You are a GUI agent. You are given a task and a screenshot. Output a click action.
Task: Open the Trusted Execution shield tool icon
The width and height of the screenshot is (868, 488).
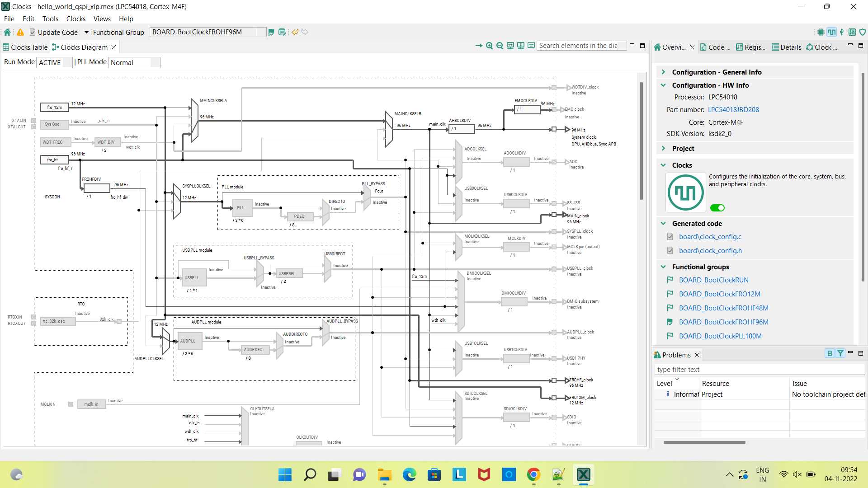click(863, 32)
